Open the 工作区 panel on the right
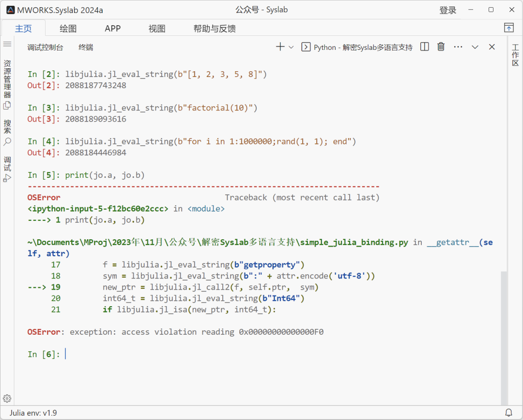This screenshot has width=523, height=420. (x=515, y=54)
